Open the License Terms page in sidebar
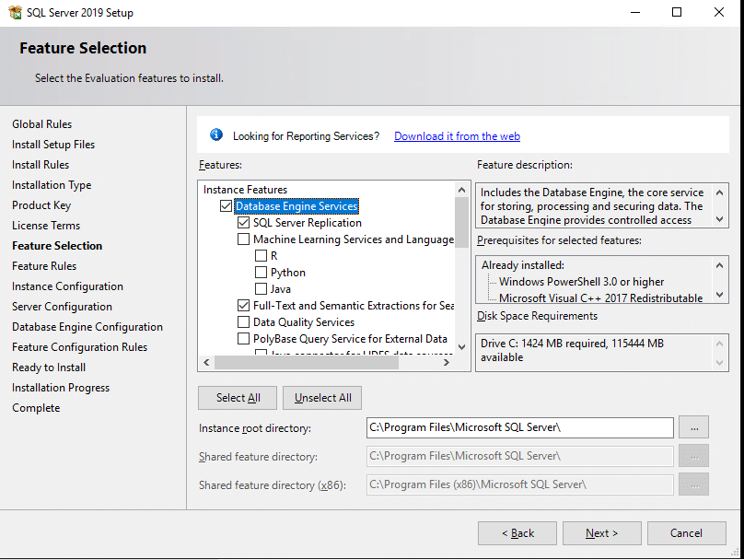 (46, 225)
